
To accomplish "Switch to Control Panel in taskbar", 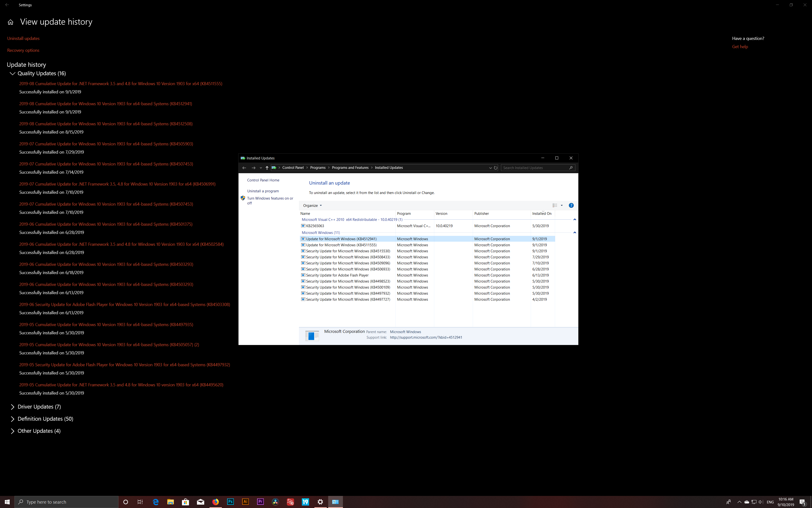I will click(335, 502).
